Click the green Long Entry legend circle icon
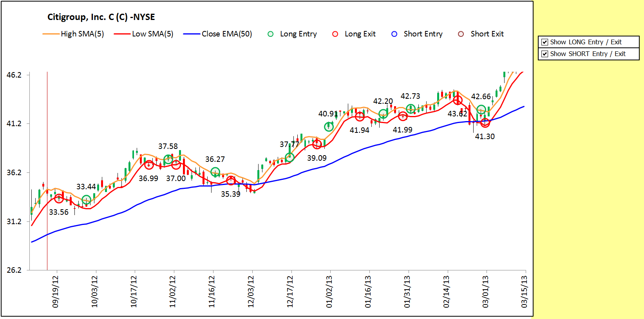 coord(270,34)
